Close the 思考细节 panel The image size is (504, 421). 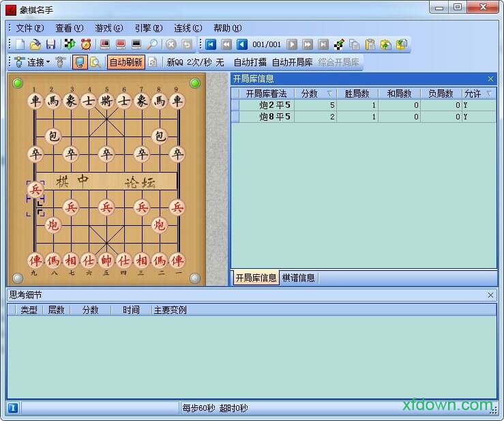490,295
